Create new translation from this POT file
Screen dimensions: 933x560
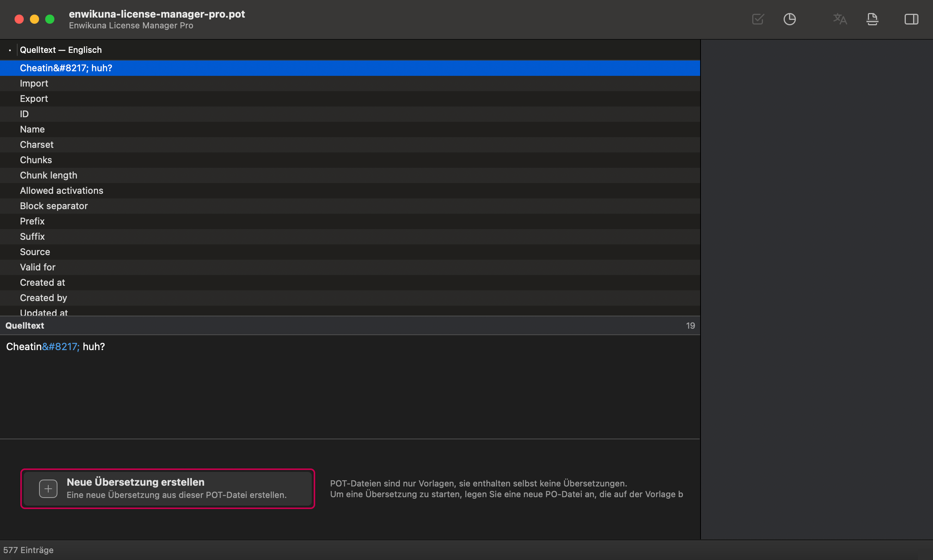point(168,489)
